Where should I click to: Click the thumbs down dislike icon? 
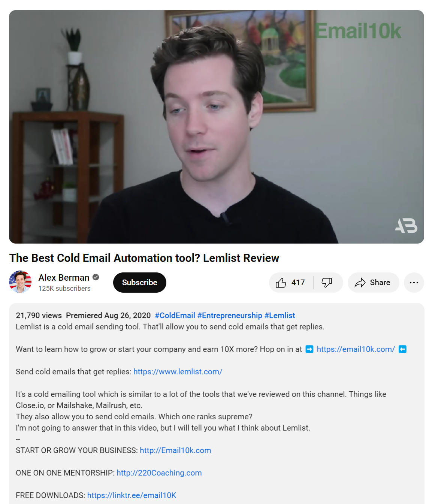pos(327,283)
